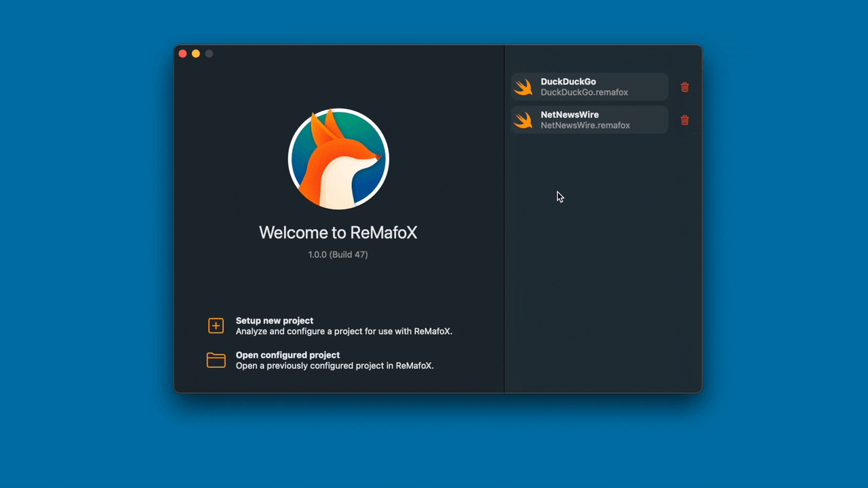The width and height of the screenshot is (868, 488).
Task: Click the NetNewsWire.remafox file name
Action: [585, 125]
